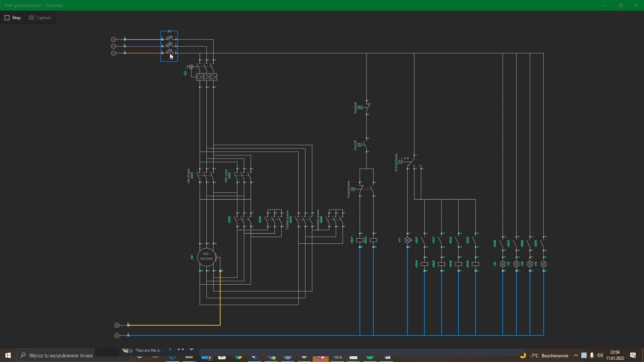The image size is (644, 362).
Task: Select the M1 Star/Delta motor symbol
Action: click(x=207, y=257)
